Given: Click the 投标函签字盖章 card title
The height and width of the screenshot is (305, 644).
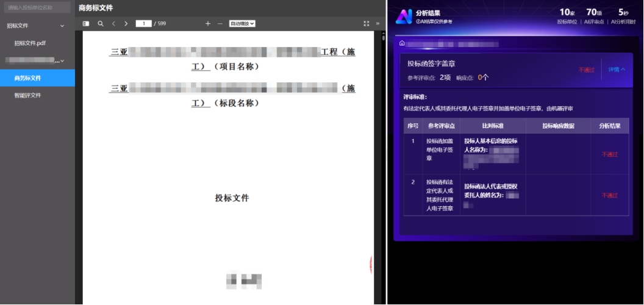Looking at the screenshot, I should pyautogui.click(x=431, y=63).
